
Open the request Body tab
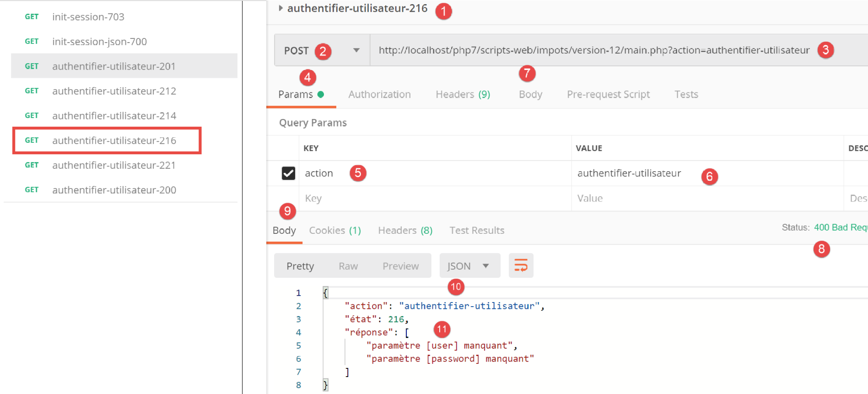pyautogui.click(x=530, y=94)
